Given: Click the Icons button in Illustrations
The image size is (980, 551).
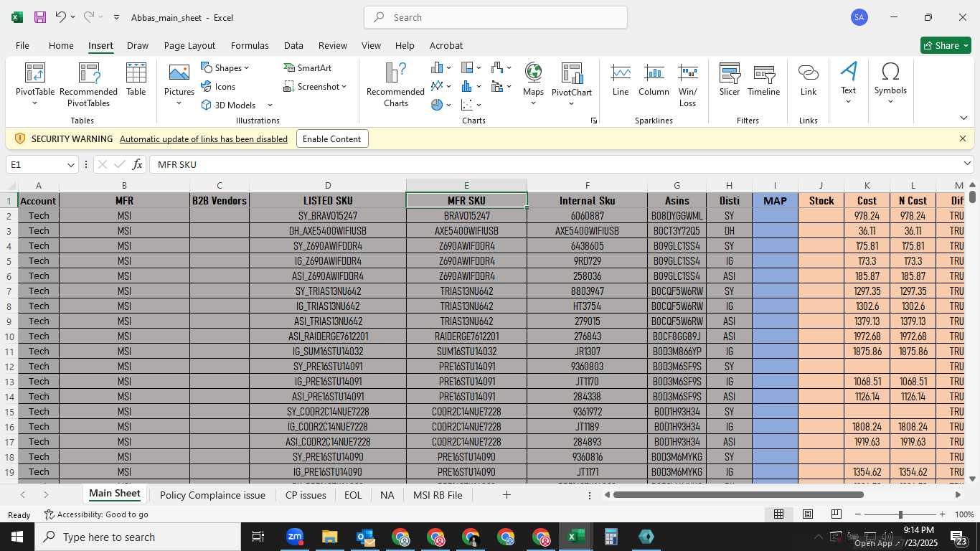Looking at the screenshot, I should [x=218, y=87].
